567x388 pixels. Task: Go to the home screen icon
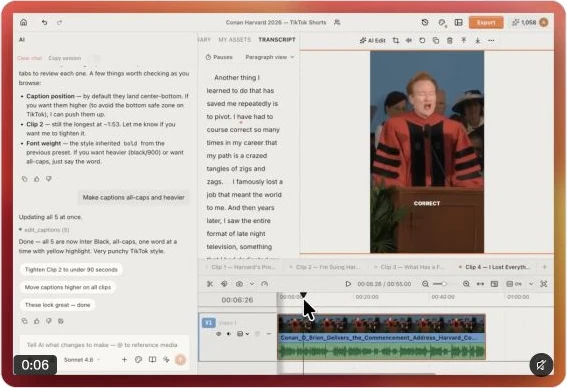click(x=24, y=22)
